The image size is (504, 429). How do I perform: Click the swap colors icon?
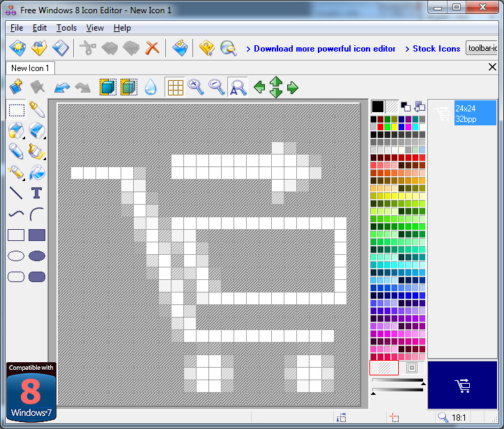coord(420,107)
